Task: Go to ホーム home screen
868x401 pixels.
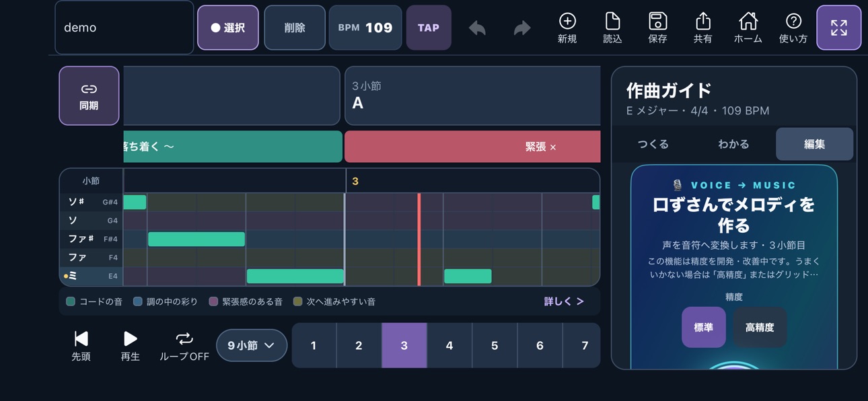Action: [748, 28]
